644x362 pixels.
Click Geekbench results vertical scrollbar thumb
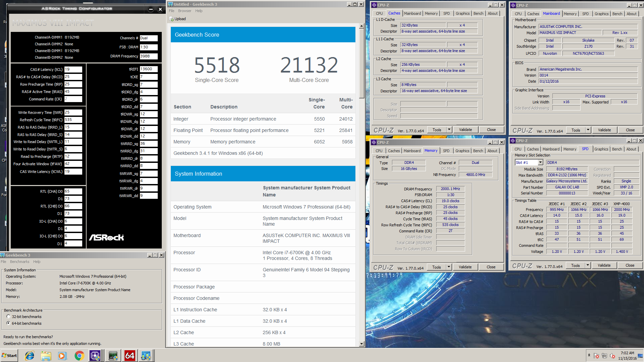coord(361,64)
